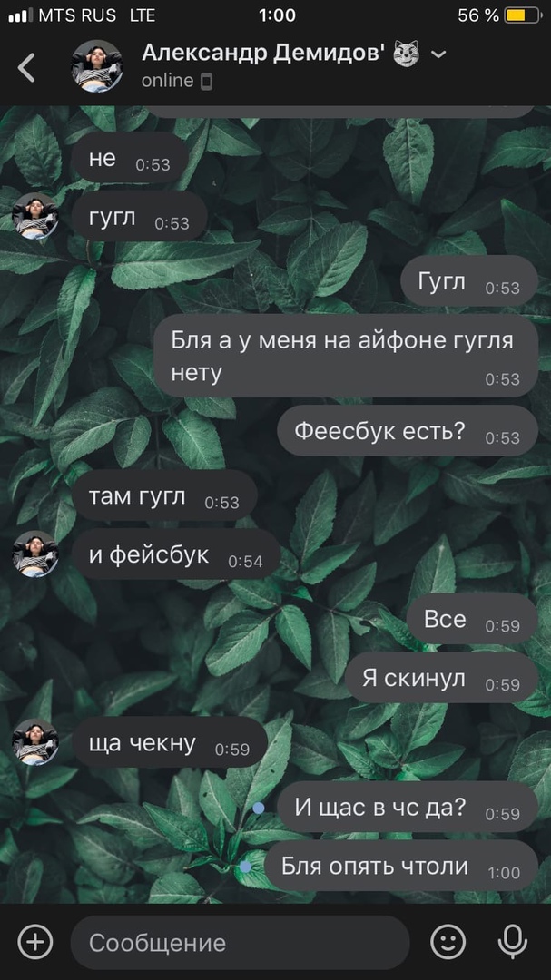Tap the avatar beside 'и фейсбук' message
Image resolution: width=551 pixels, height=980 pixels.
[35, 554]
